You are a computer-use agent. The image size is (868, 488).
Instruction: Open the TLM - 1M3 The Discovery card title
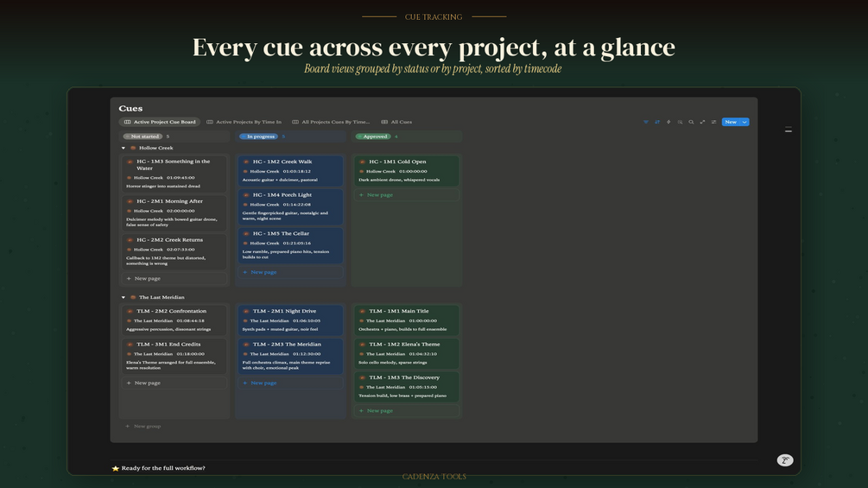pos(404,377)
